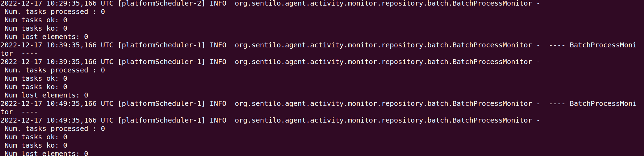
Task: Click the partially visible last 'Num lost elements: 0' line
Action: [x=46, y=153]
